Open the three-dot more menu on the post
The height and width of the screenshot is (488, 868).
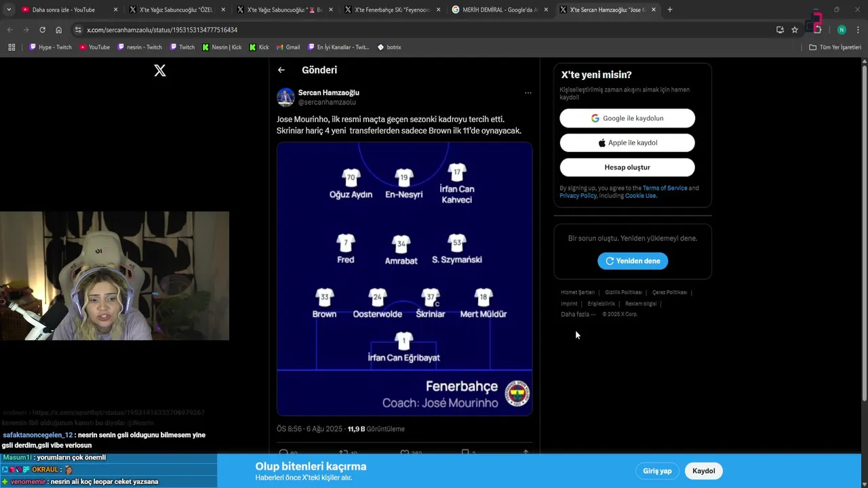tap(528, 93)
